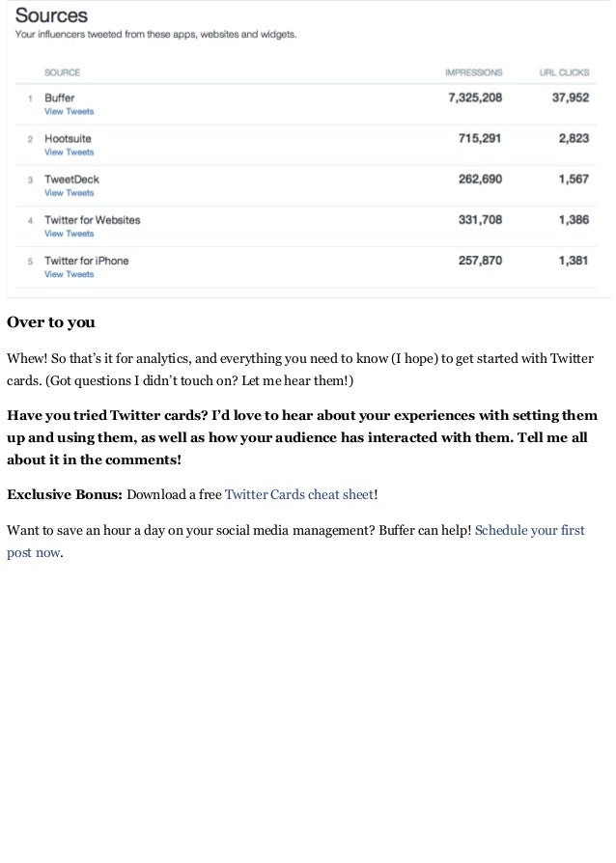
Task: Open View Tweets link under Hootsuite
Action: click(69, 153)
